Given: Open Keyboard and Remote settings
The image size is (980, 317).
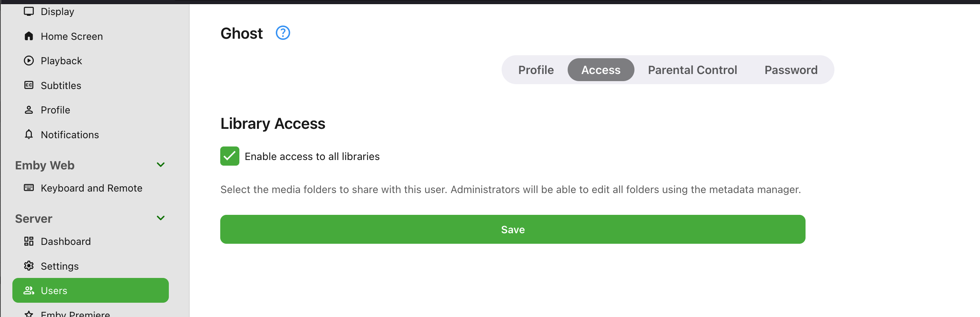Looking at the screenshot, I should pos(91,188).
